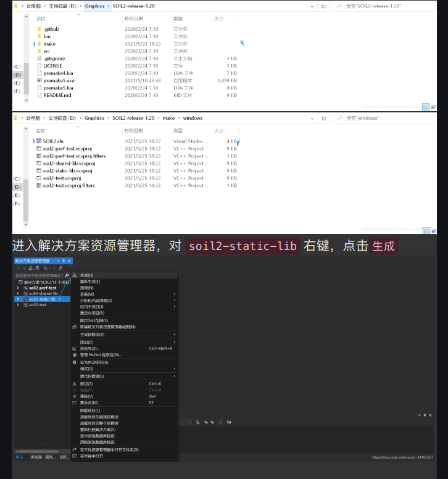This screenshot has height=479, width=448.
Task: Choose 生成(U) Build in the context menu
Action: [x=124, y=275]
